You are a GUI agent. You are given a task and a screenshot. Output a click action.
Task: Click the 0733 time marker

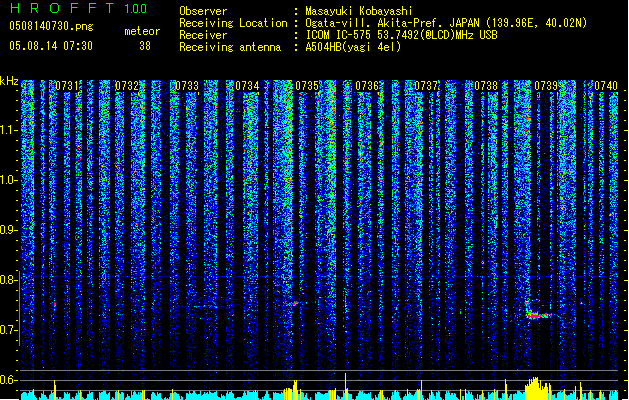[187, 86]
